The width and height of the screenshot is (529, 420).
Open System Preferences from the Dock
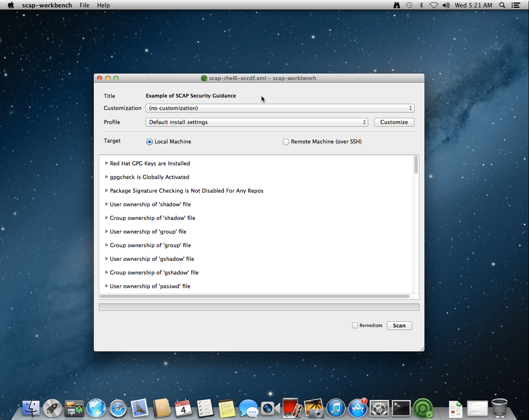pos(379,408)
